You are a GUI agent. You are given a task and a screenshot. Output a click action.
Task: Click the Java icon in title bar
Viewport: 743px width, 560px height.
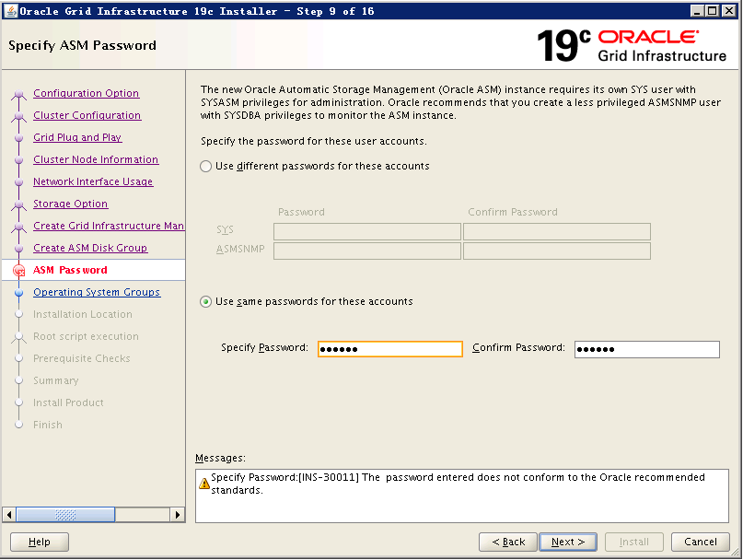click(10, 10)
